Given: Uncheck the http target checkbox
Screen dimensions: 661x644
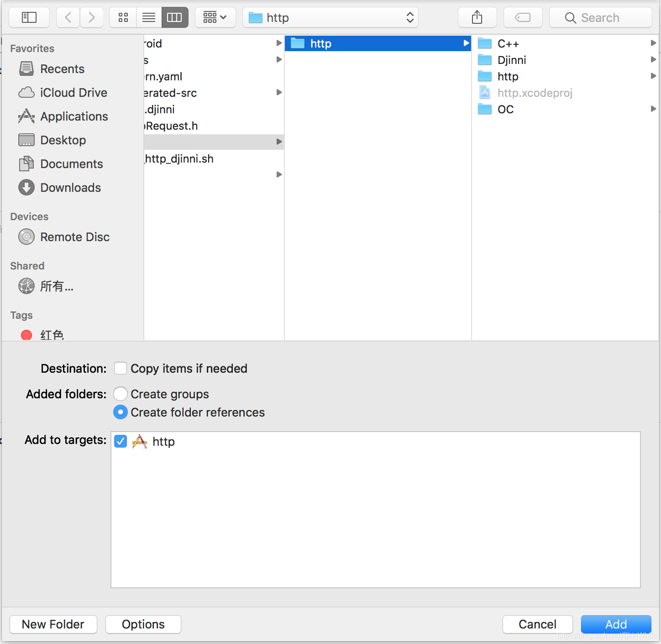Looking at the screenshot, I should coord(121,441).
